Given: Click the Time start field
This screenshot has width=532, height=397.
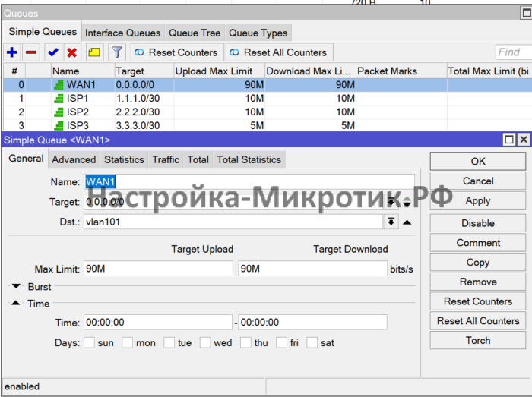Looking at the screenshot, I should 158,322.
